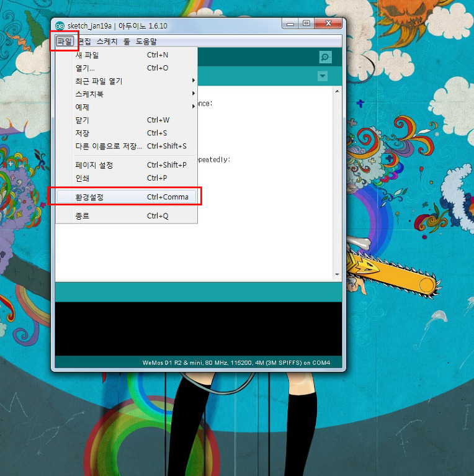The height and width of the screenshot is (476, 474).
Task: Expand the 스케치북 submenu arrow
Action: click(x=194, y=94)
